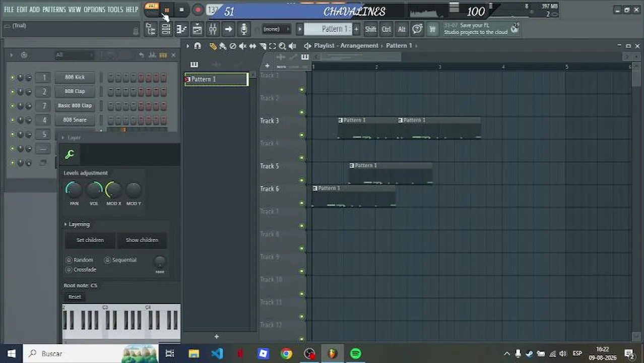Select the playlist Mute tool
The image size is (644, 363).
pos(243,46)
